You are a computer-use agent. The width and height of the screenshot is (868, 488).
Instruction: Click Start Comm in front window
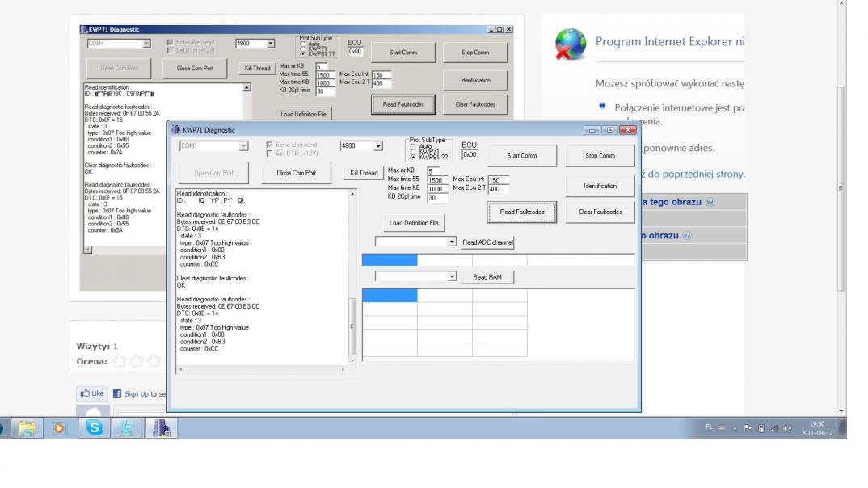[522, 155]
